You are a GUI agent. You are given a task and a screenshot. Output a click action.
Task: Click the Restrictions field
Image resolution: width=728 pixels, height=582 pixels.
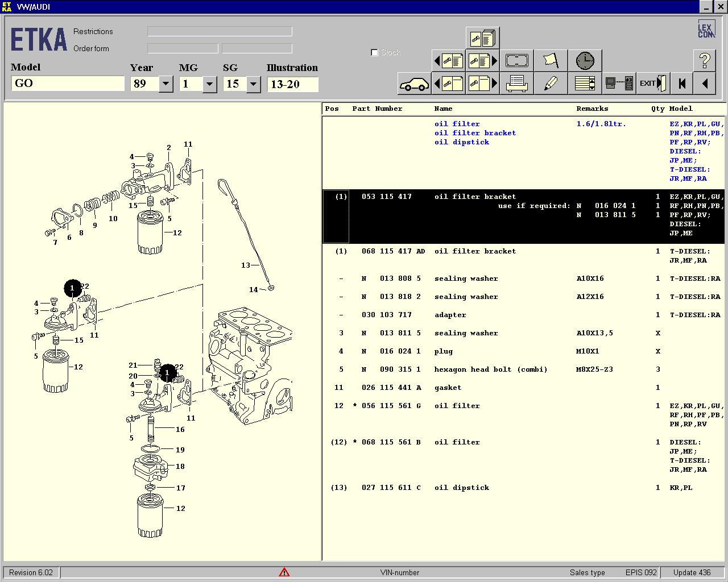click(220, 31)
